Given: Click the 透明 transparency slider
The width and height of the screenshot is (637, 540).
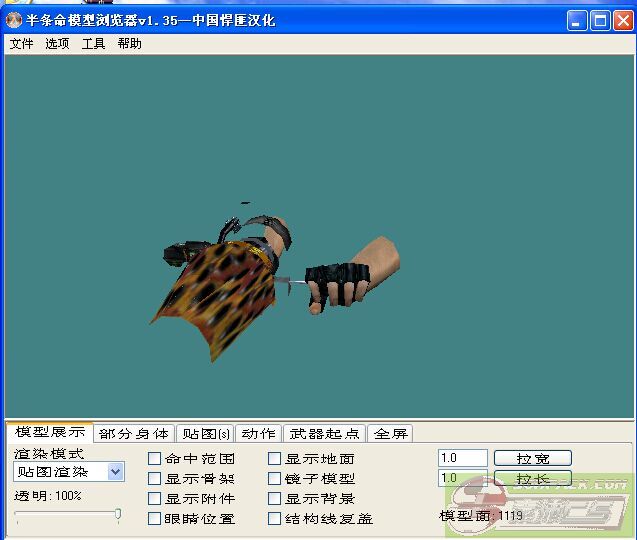Looking at the screenshot, I should tap(67, 515).
